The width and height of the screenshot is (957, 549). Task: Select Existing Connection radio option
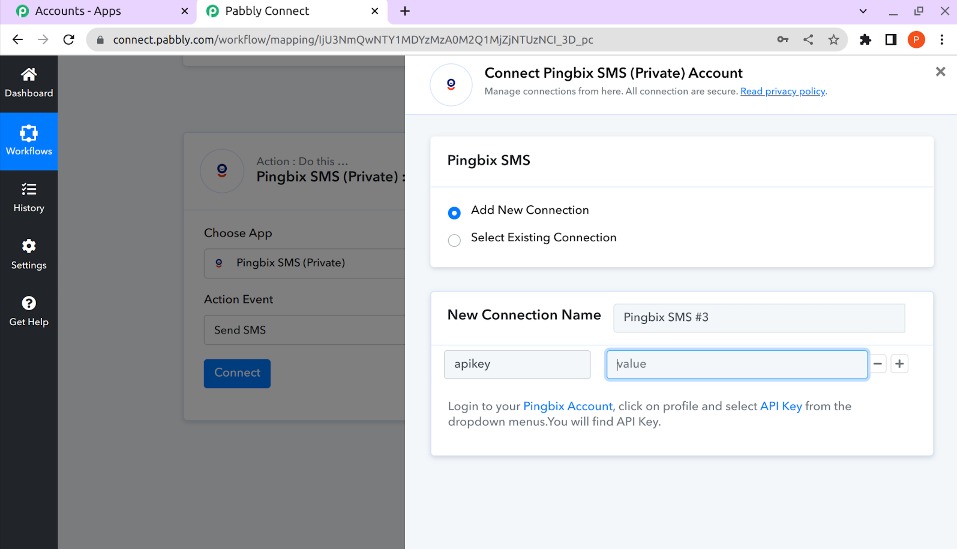click(454, 239)
